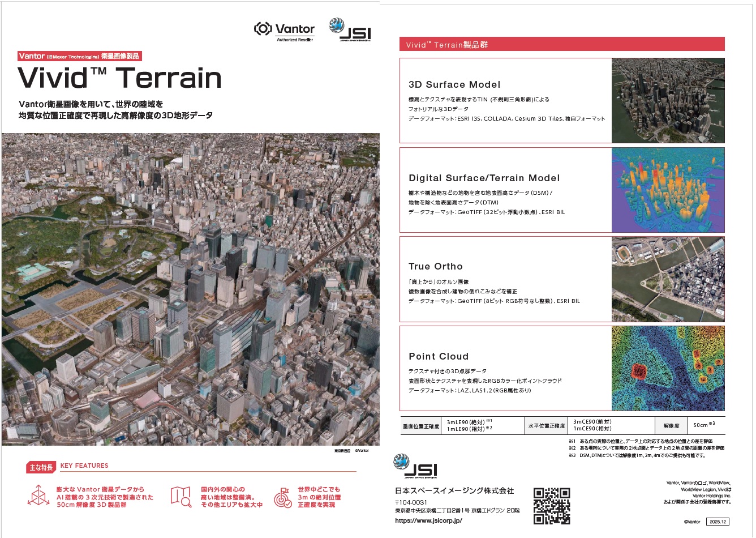Click the 2025.12 date box
The image size is (756, 538).
pyautogui.click(x=718, y=522)
